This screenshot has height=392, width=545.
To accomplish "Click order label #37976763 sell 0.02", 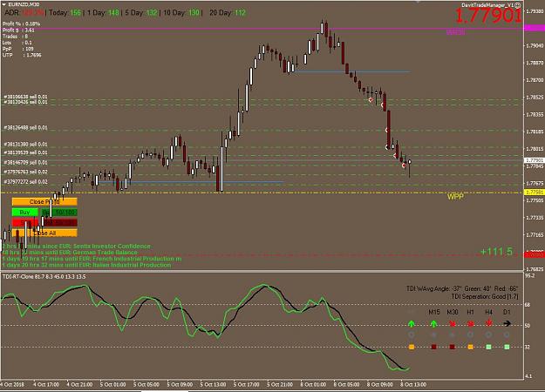I will point(25,172).
